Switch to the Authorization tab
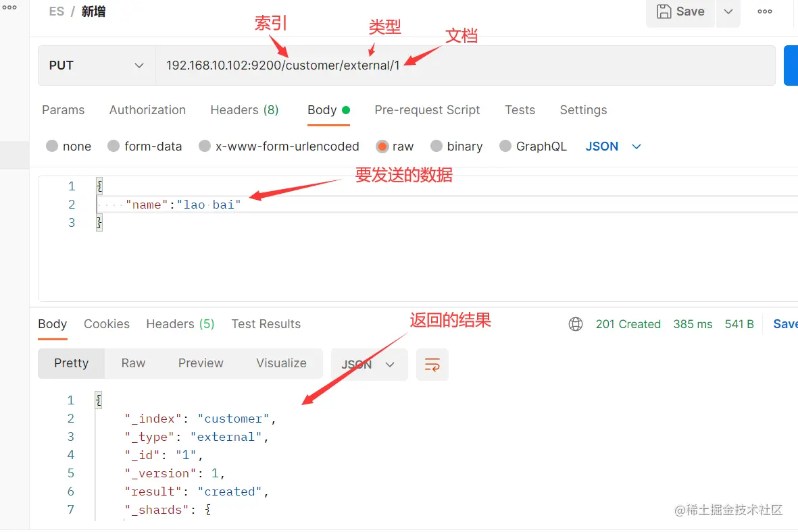The height and width of the screenshot is (532, 798). [x=147, y=110]
